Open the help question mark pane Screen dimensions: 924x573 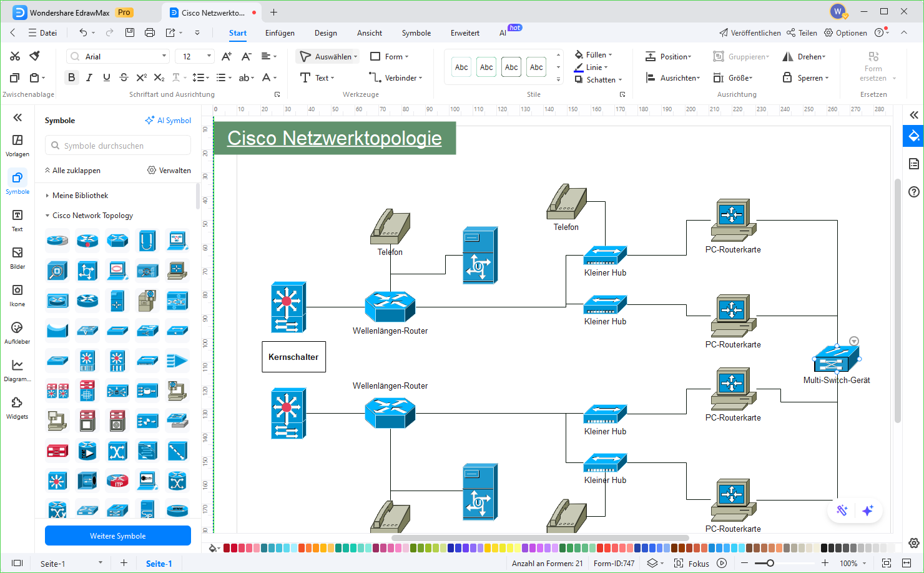[913, 192]
